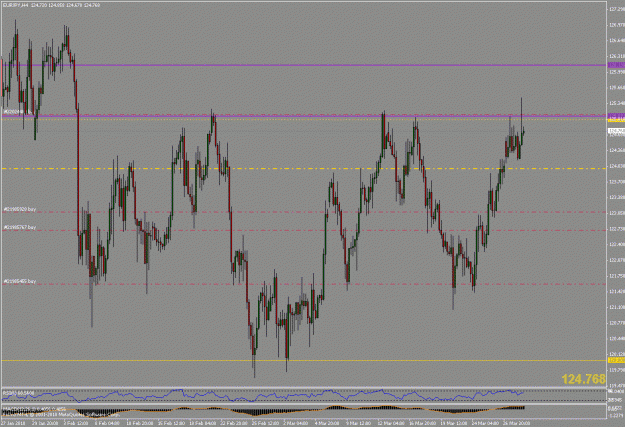Click upper purple price tag on price axis
Viewport: 625px width, 427px height.
tap(616, 65)
